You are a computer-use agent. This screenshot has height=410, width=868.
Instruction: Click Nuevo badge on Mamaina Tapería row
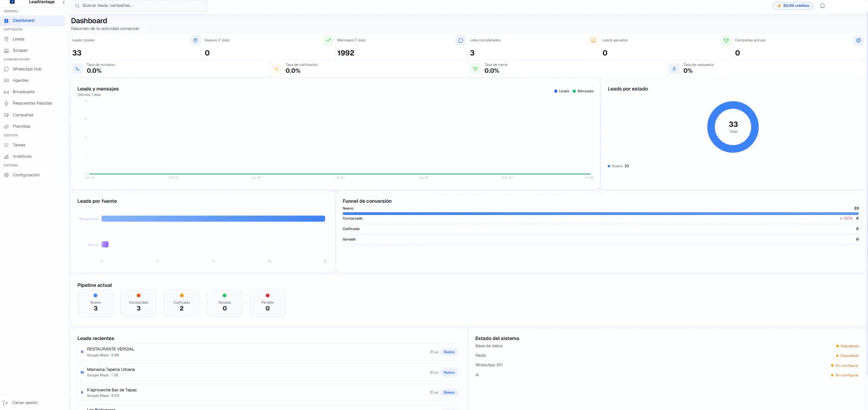click(x=449, y=373)
